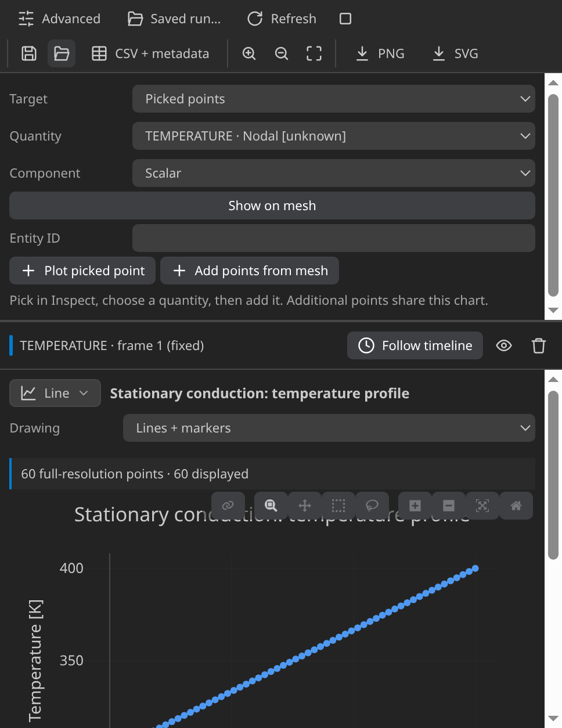Click Follow timeline button
The height and width of the screenshot is (728, 562).
(x=415, y=345)
